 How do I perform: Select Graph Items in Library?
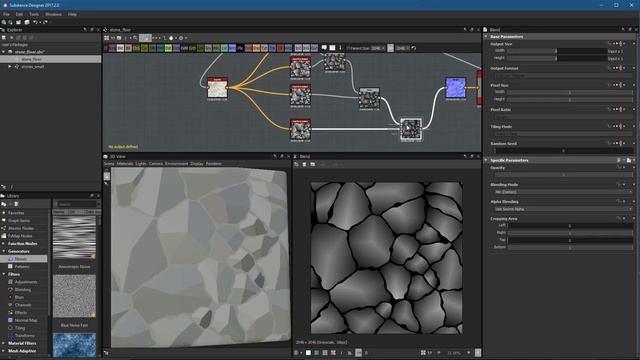pos(19,220)
